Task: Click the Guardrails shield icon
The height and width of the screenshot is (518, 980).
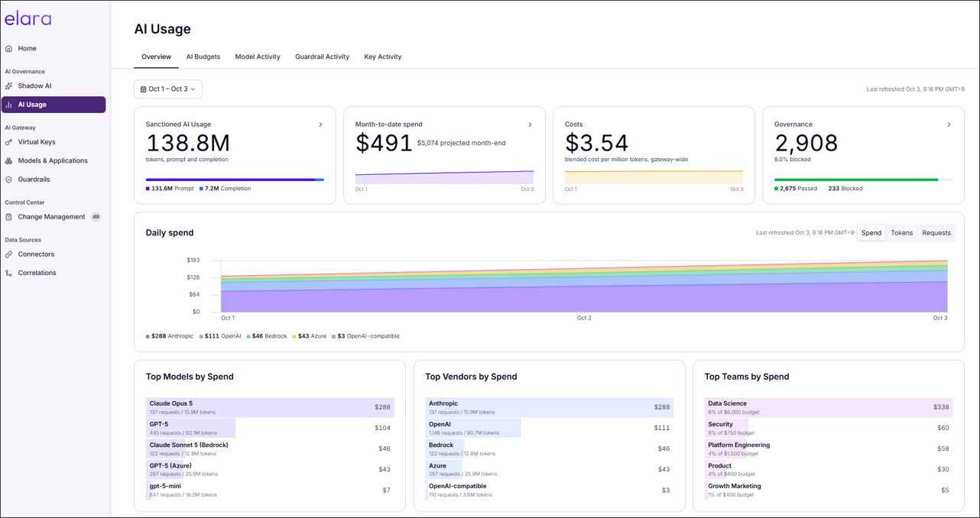Action: [9, 180]
